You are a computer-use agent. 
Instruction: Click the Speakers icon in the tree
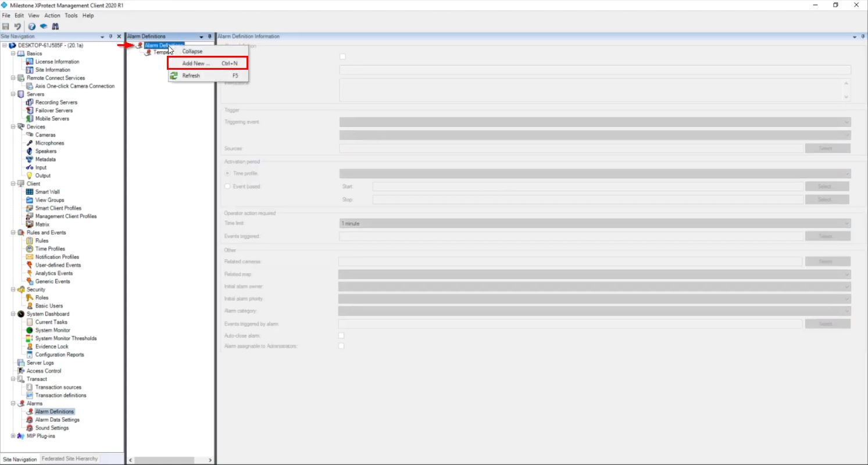click(x=30, y=151)
